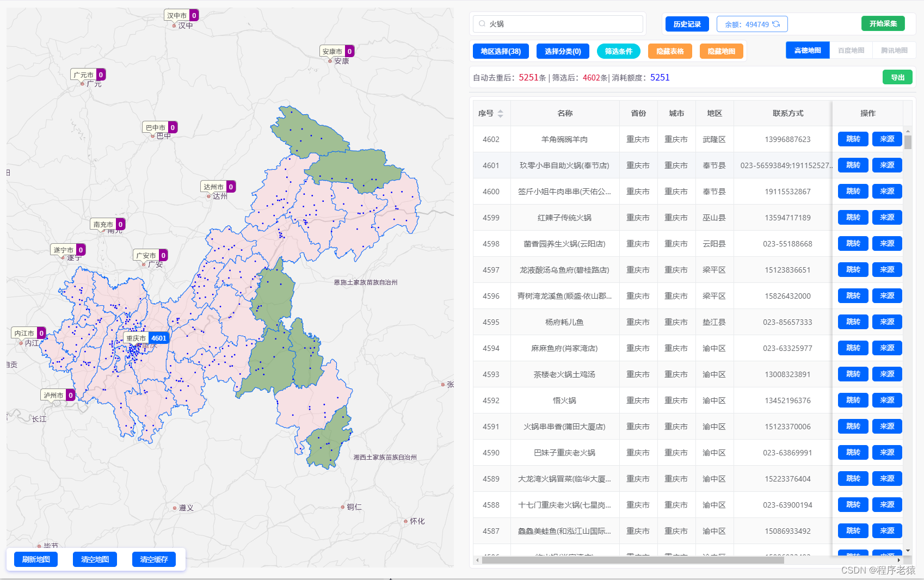Screen dimensions: 924x580
Task: Click the 火锅 search input field
Action: click(x=558, y=24)
